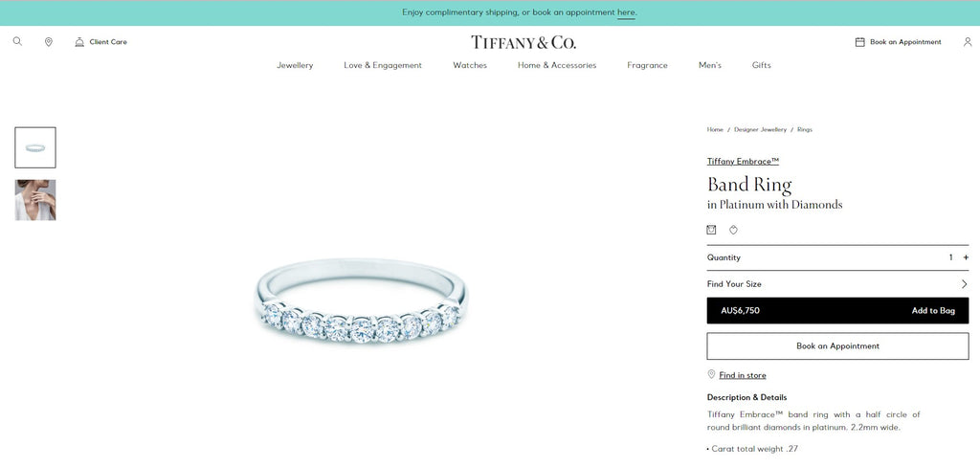Click the white Book an Appointment button

tap(837, 345)
